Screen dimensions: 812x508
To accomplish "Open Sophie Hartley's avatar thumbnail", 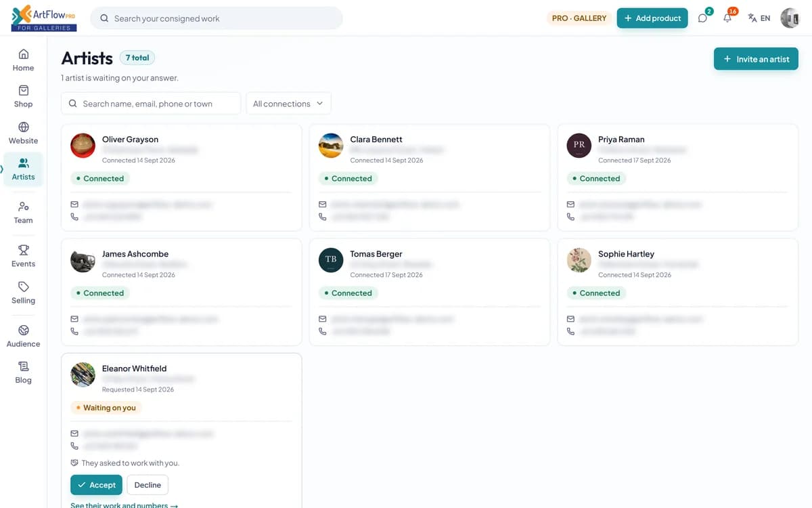I will (579, 260).
